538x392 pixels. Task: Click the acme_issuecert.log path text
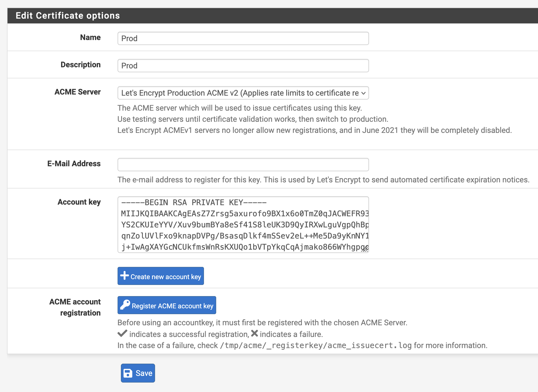tap(316, 345)
